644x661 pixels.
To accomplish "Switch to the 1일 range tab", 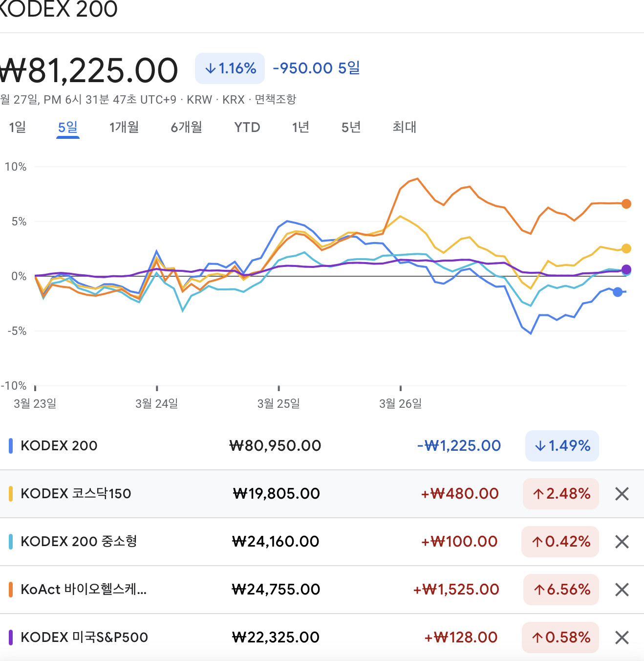I will click(x=18, y=128).
